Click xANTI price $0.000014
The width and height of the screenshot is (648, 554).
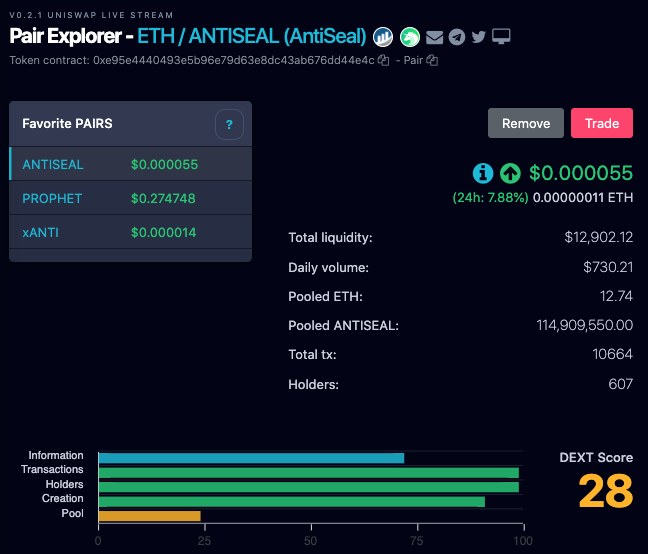click(x=164, y=232)
